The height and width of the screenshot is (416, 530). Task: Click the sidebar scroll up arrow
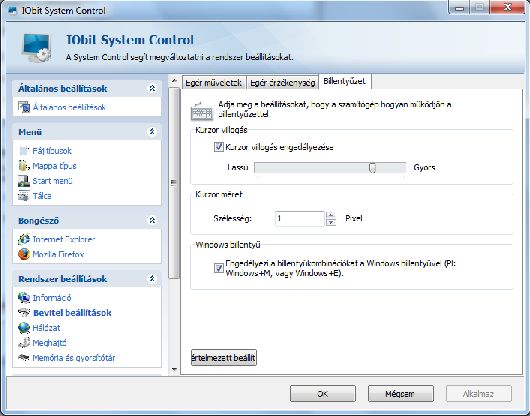tap(174, 81)
